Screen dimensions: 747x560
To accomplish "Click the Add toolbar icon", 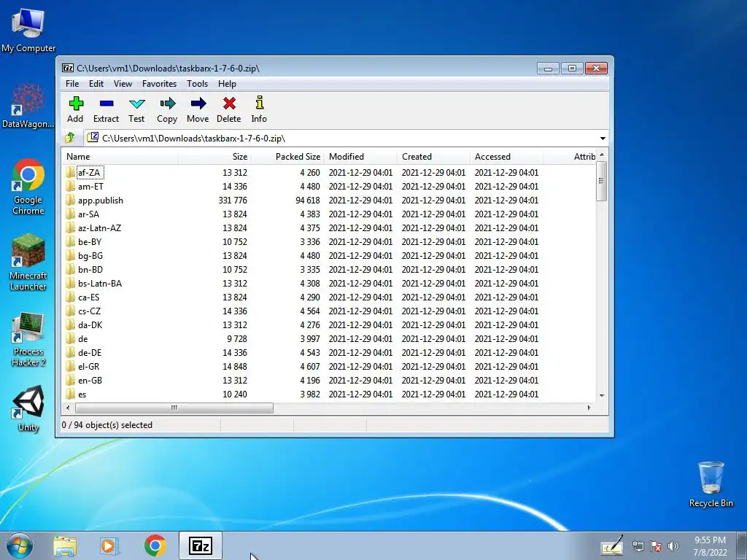I will click(x=76, y=104).
